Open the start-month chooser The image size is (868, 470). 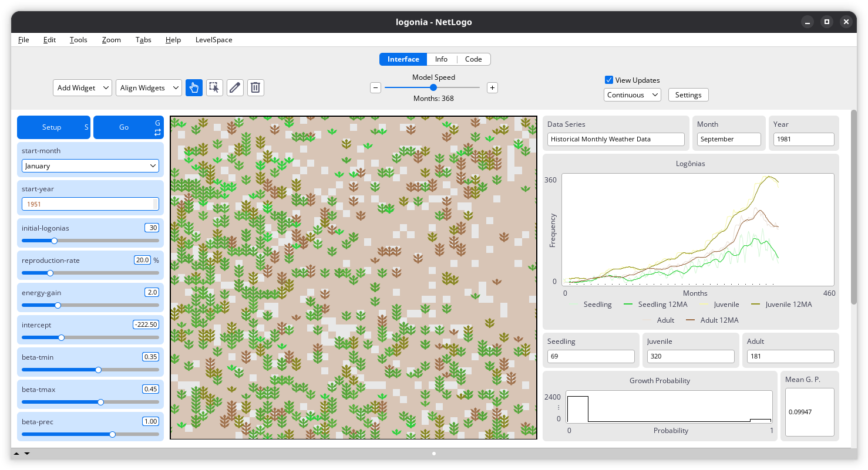pos(90,166)
